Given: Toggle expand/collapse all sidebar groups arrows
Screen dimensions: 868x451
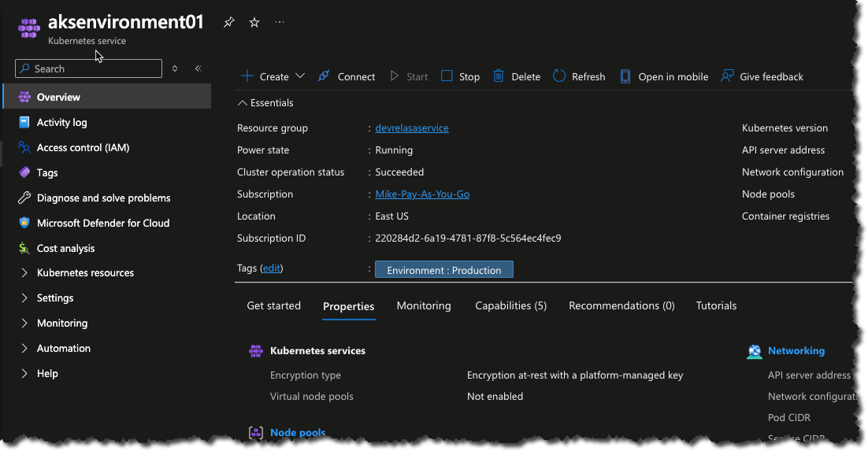Looking at the screenshot, I should [x=175, y=68].
